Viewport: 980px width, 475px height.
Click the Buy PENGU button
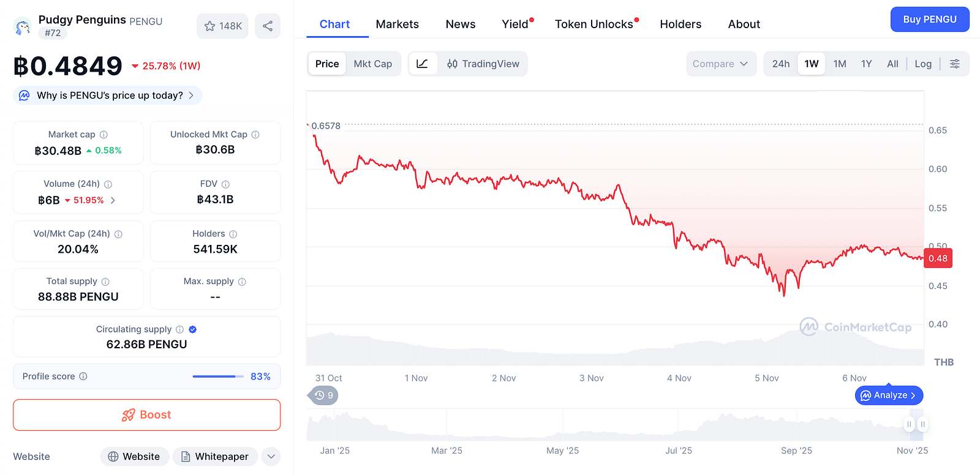coord(930,19)
